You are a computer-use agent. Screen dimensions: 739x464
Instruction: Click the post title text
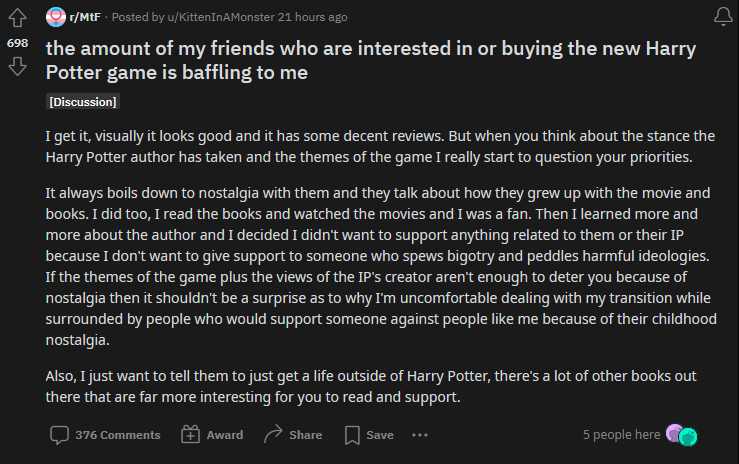point(370,60)
